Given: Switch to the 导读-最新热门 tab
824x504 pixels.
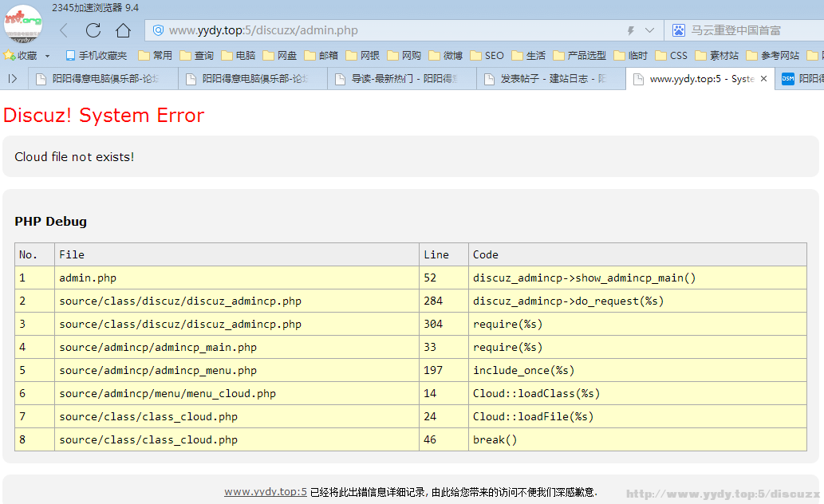Looking at the screenshot, I should 403,79.
